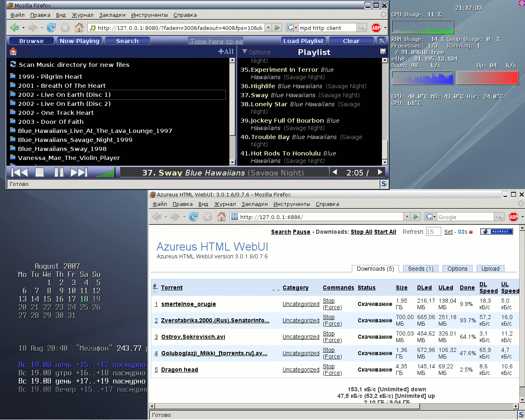Viewport: 525px width, 420px height.
Task: Click Back arrow in top Firefox window
Action: point(14,27)
